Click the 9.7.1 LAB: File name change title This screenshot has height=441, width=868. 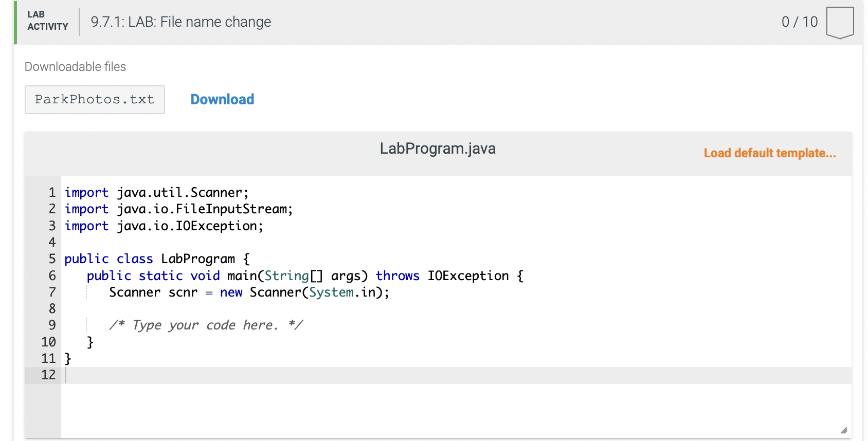tap(181, 22)
